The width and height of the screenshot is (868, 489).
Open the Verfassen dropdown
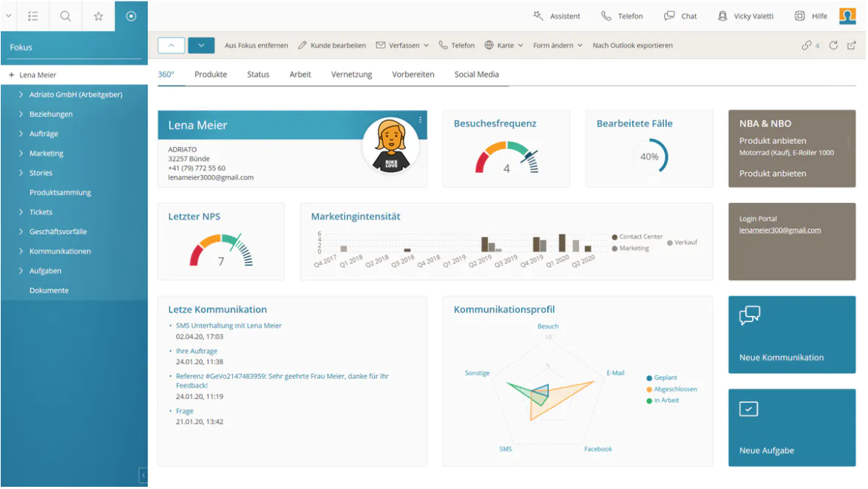click(x=403, y=44)
